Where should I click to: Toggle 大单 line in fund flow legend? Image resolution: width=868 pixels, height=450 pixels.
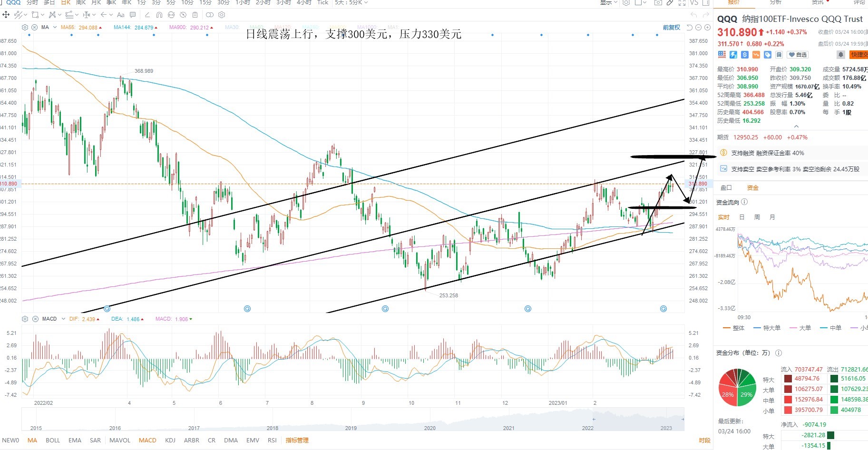pyautogui.click(x=800, y=328)
